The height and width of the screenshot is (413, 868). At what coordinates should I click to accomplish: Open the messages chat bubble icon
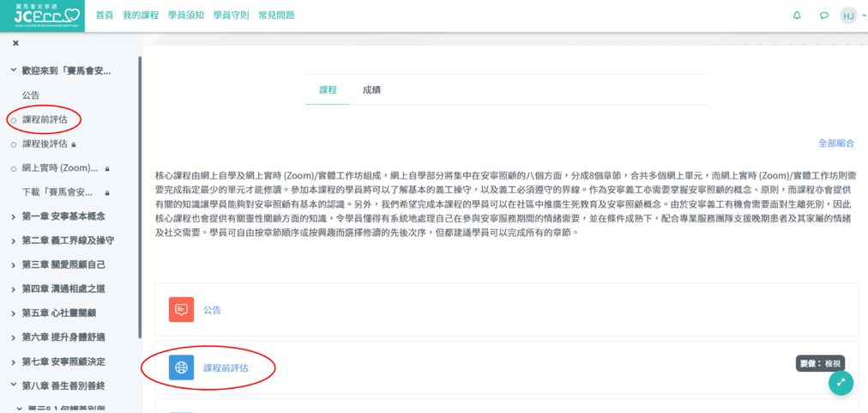click(x=823, y=15)
